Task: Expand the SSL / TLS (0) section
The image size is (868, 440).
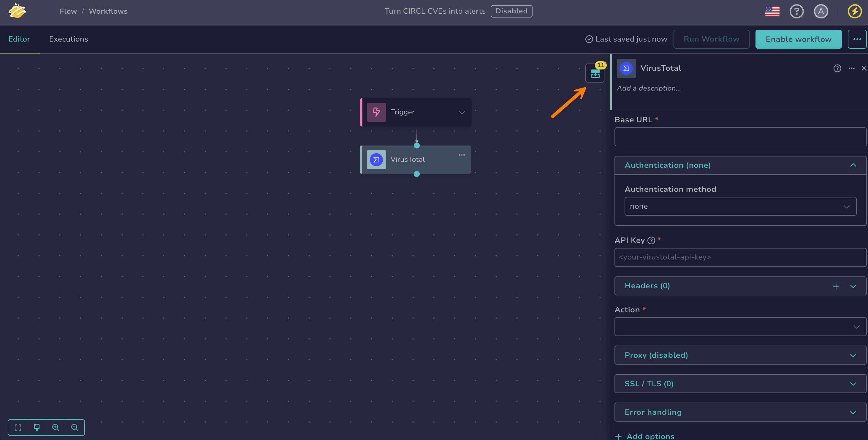Action: coord(740,383)
